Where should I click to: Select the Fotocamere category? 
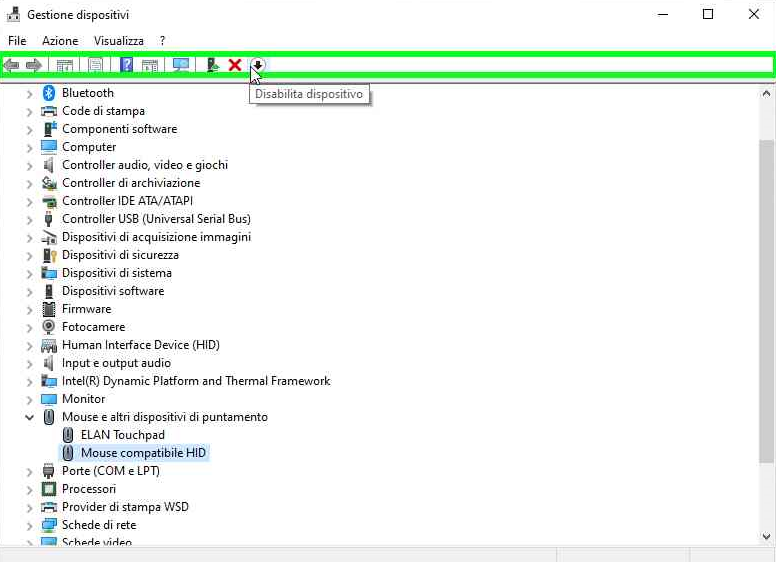93,327
